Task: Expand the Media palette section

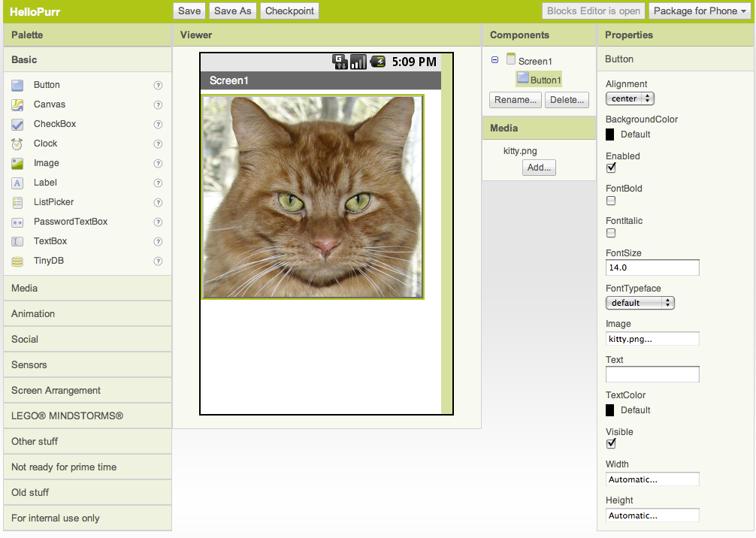Action: click(x=87, y=289)
